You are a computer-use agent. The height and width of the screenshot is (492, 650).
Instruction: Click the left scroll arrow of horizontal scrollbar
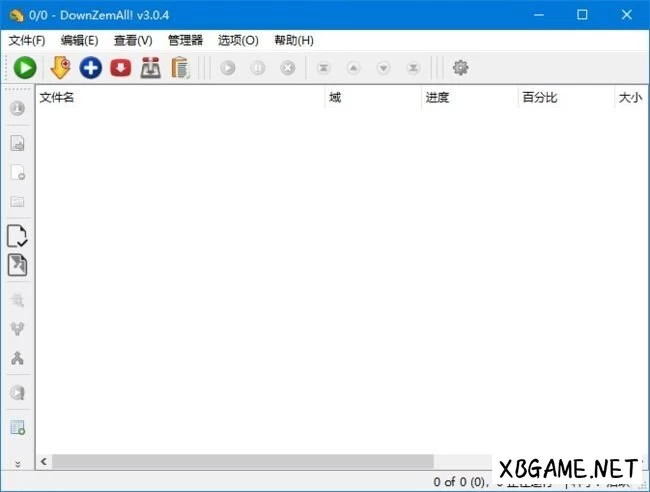point(43,462)
